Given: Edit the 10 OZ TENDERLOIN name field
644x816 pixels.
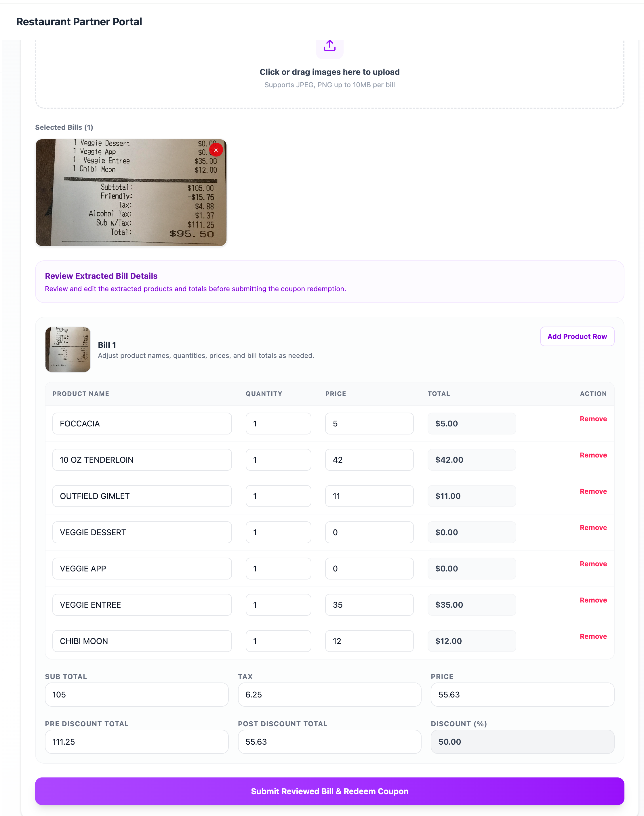Looking at the screenshot, I should [142, 460].
